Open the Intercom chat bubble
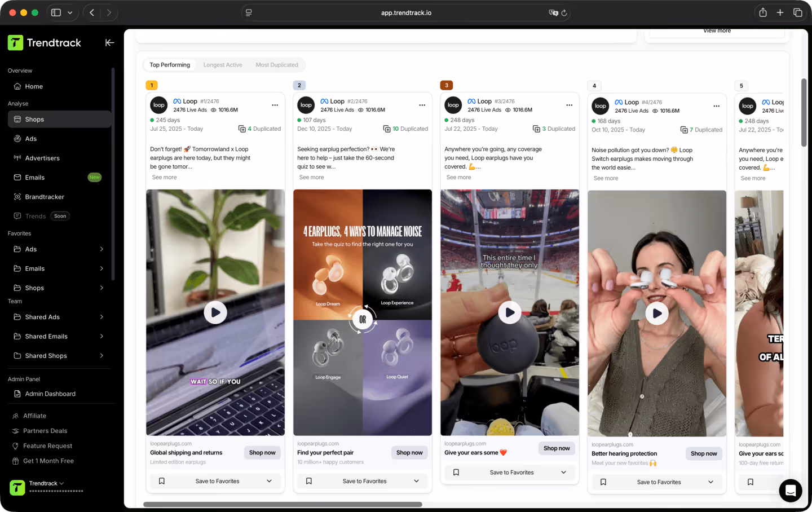The width and height of the screenshot is (812, 512). (x=791, y=491)
